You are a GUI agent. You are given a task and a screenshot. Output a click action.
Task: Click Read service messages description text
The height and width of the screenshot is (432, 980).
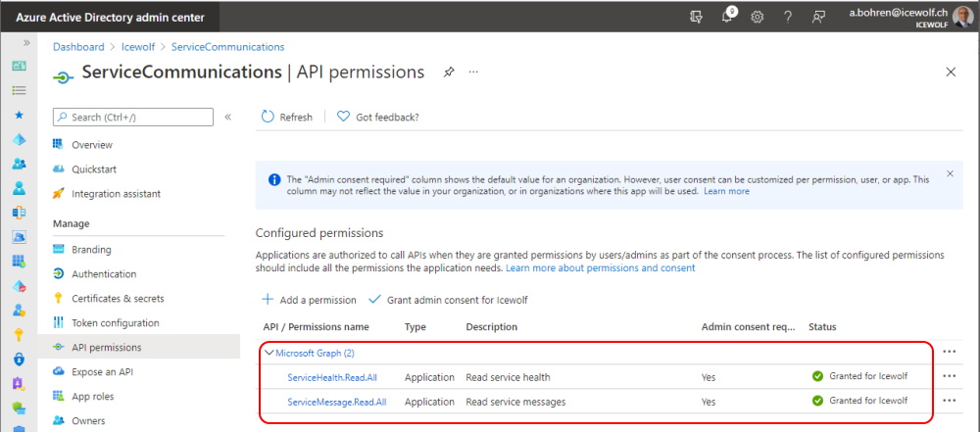click(x=515, y=402)
